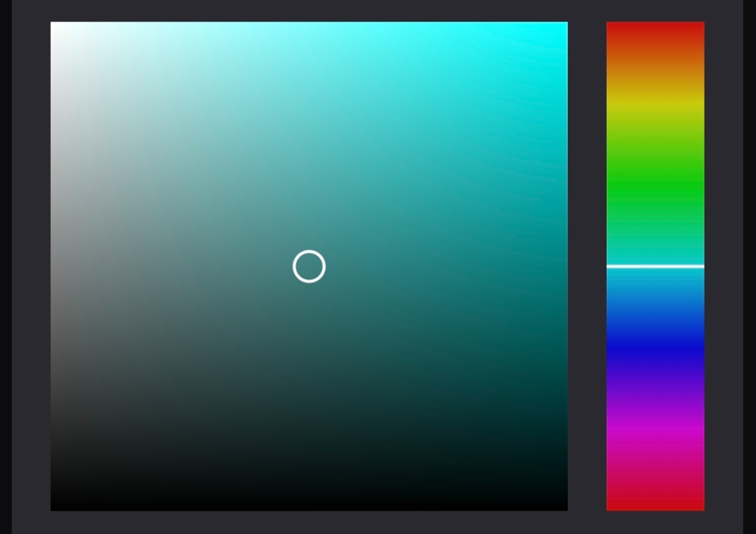Screen dimensions: 756x534
Task: Select the magenta band in the hue strip
Action: [x=655, y=429]
